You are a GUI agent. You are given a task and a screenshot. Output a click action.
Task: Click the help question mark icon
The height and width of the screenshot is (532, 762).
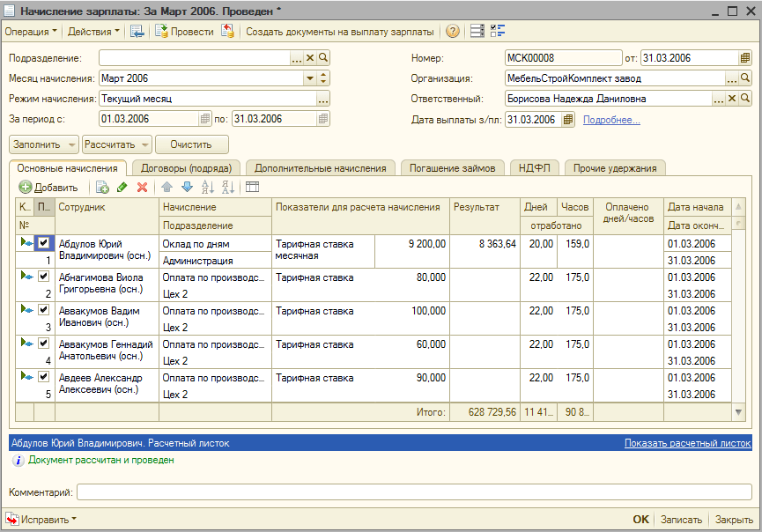coord(453,32)
